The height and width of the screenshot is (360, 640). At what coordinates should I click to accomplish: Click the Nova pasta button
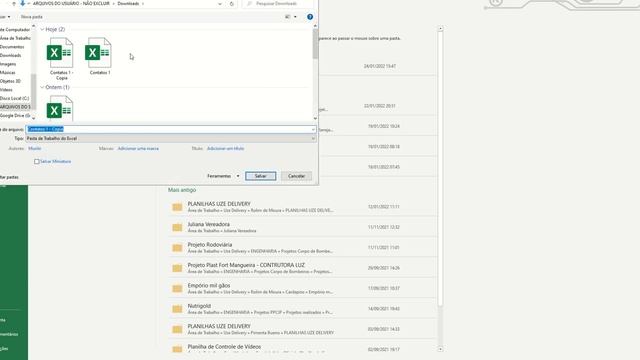32,17
